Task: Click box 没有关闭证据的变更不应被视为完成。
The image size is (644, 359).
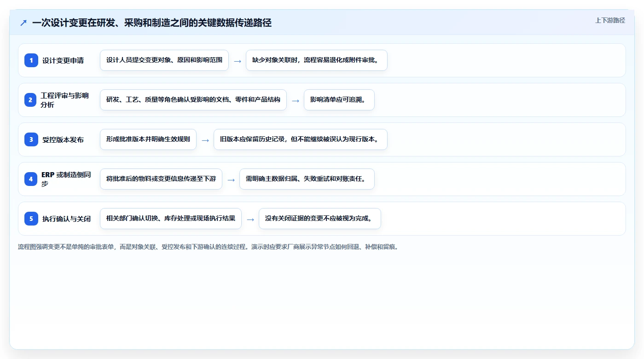Action: (320, 219)
